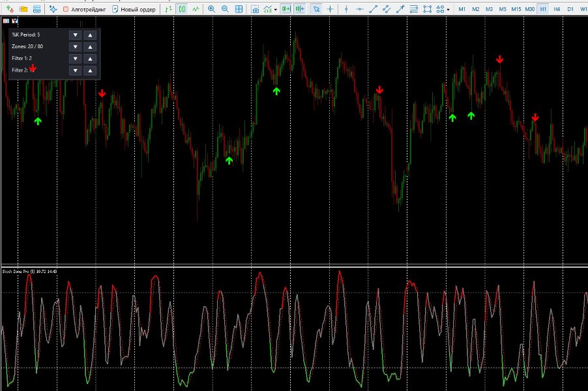Select the Fibonacci retracement tool
The height and width of the screenshot is (391, 588).
[414, 9]
